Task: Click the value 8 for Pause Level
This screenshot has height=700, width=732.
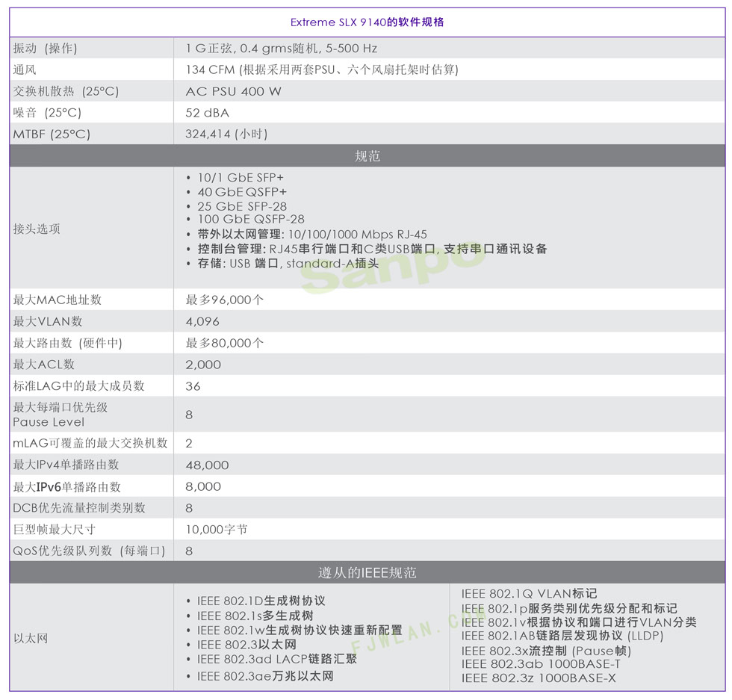Action: pos(189,415)
